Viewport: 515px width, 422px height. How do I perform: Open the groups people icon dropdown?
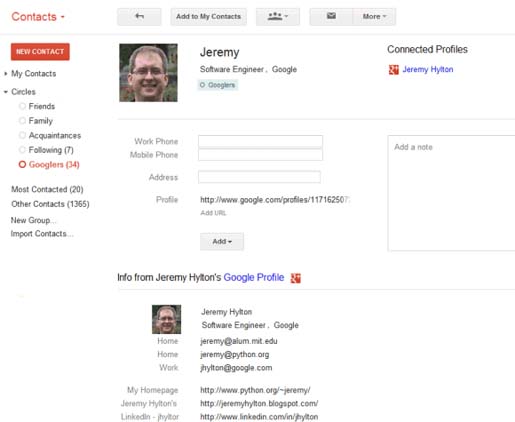[x=278, y=17]
